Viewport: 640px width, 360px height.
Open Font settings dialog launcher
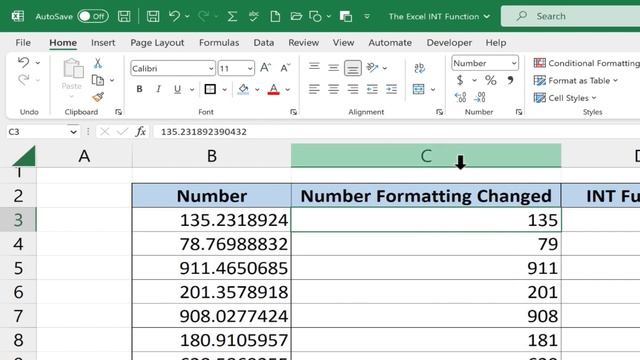tap(293, 112)
